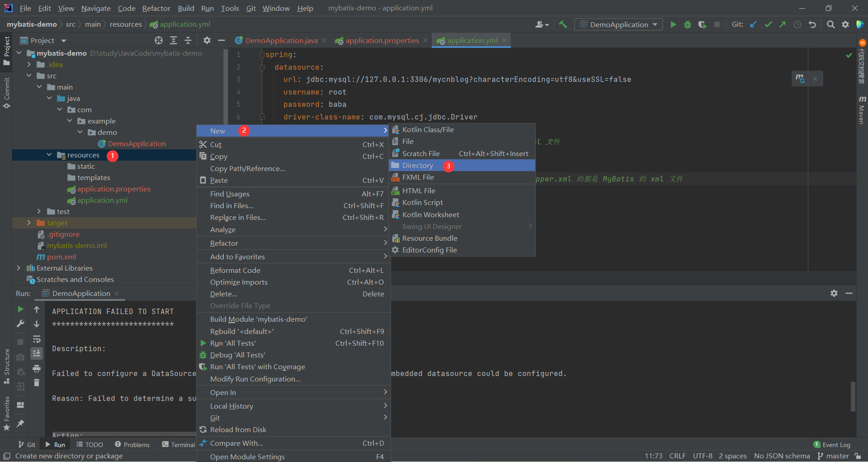Collapse the mybatis-demo root node
The width and height of the screenshot is (868, 462).
click(x=19, y=53)
